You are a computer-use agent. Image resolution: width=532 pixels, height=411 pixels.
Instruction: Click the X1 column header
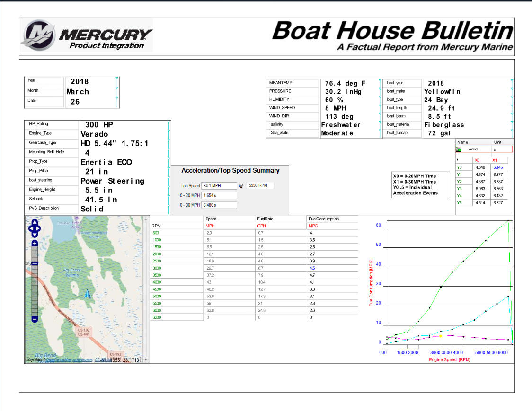495,160
